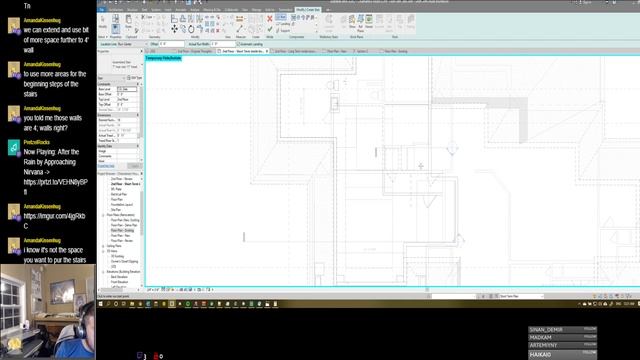Finish edit mode with green checkmark
This screenshot has height=360, width=640.
pyautogui.click(x=270, y=29)
